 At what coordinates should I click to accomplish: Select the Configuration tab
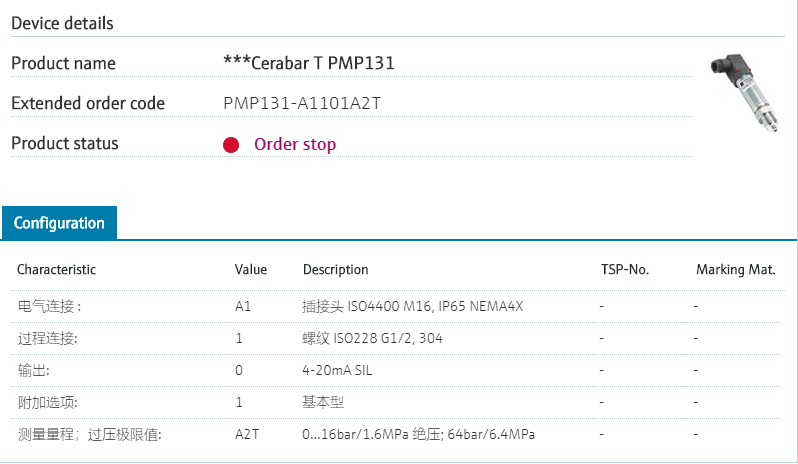click(x=59, y=223)
